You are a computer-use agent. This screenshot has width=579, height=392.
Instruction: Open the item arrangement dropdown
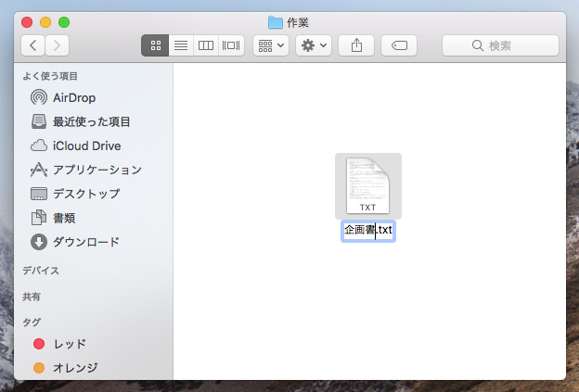pos(271,45)
